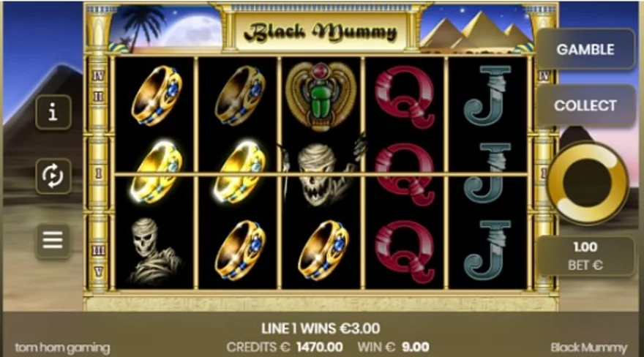Click the screaming mummy symbol in center
Screen dimensions: 644x357
321,173
